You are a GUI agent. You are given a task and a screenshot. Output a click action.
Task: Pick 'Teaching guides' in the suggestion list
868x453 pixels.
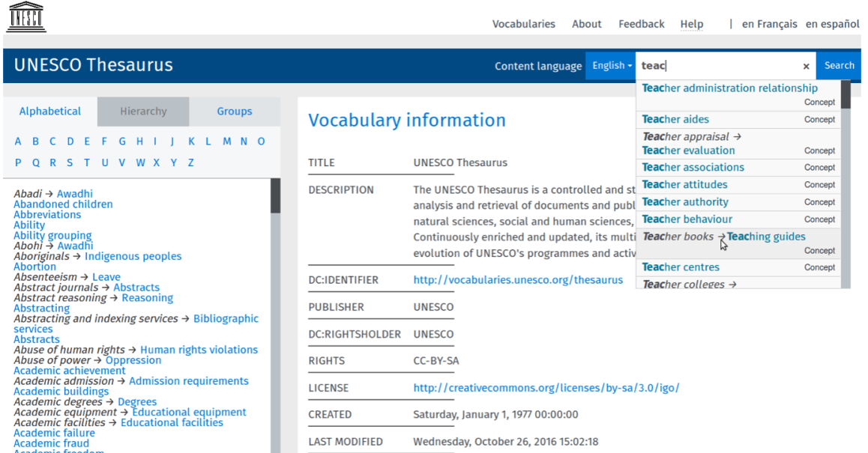(x=766, y=237)
